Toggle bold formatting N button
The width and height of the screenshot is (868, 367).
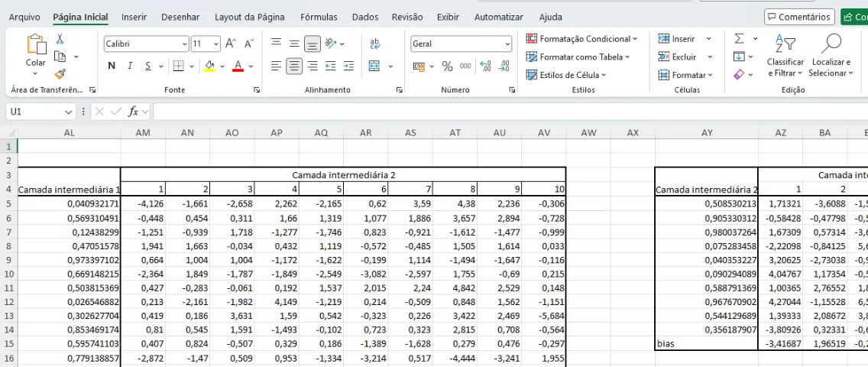[x=112, y=66]
